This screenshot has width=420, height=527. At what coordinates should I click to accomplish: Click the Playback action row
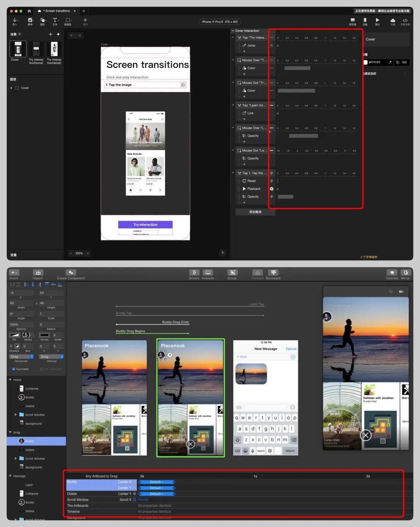[x=254, y=189]
